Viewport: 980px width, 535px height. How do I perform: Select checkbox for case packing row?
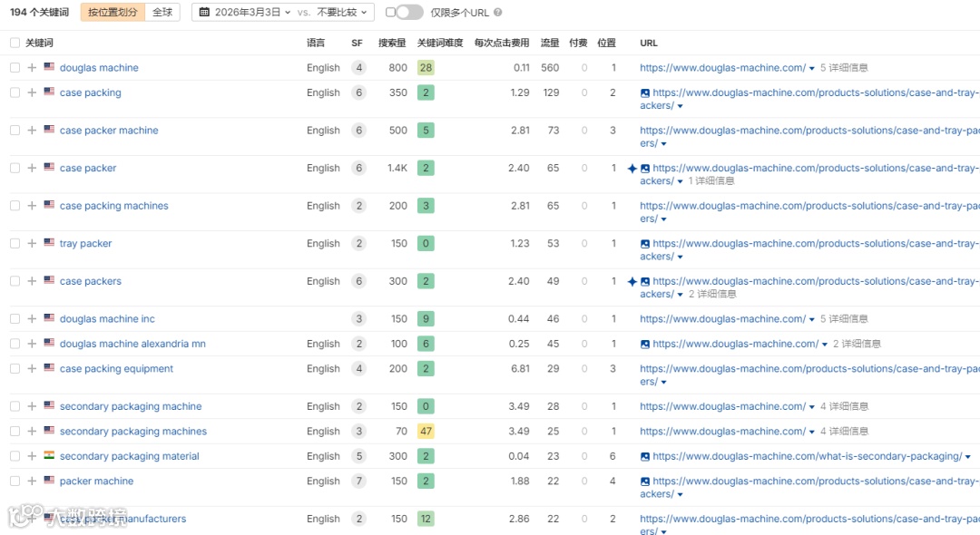[15, 92]
